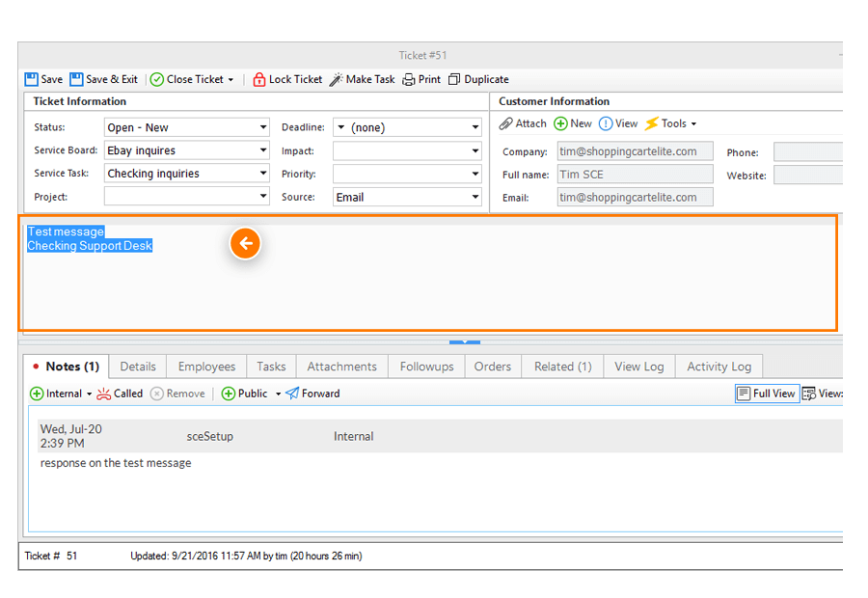Open the Tools lightning menu
This screenshot has height=598, width=868.
tap(670, 123)
